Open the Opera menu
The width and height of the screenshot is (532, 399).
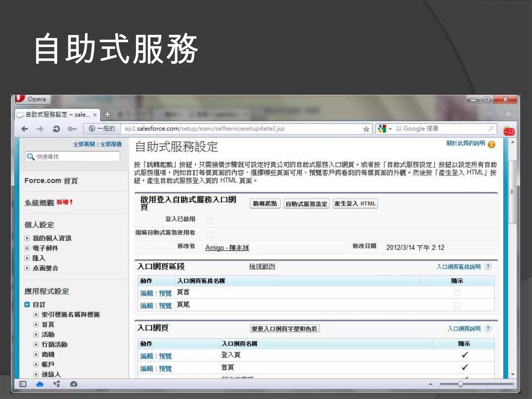(32, 99)
